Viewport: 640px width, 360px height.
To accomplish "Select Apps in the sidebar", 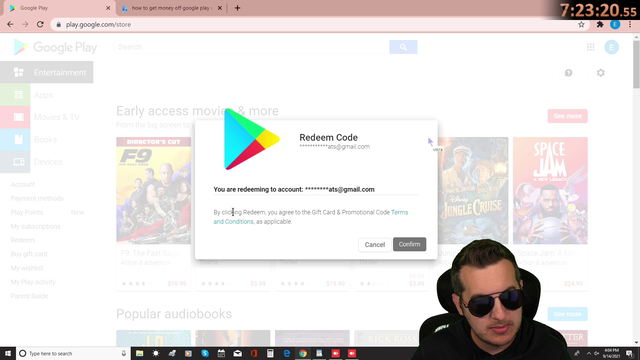I will coord(47,95).
